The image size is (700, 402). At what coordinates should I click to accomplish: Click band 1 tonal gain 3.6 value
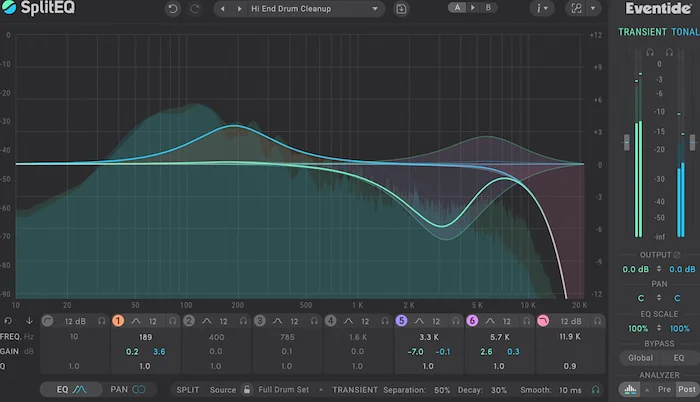(159, 352)
